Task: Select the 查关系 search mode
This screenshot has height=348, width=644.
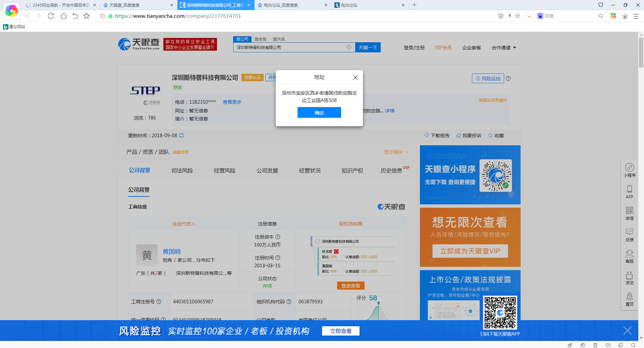Action: [279, 39]
